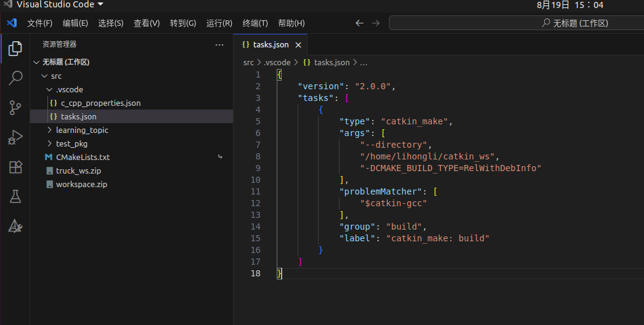Go forward with the right arrow
This screenshot has height=325, width=644.
click(376, 23)
